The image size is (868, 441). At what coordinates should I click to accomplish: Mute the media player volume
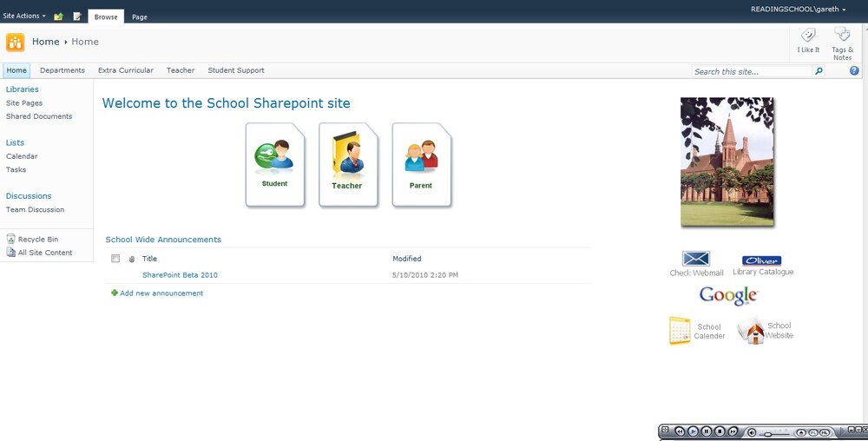[752, 432]
